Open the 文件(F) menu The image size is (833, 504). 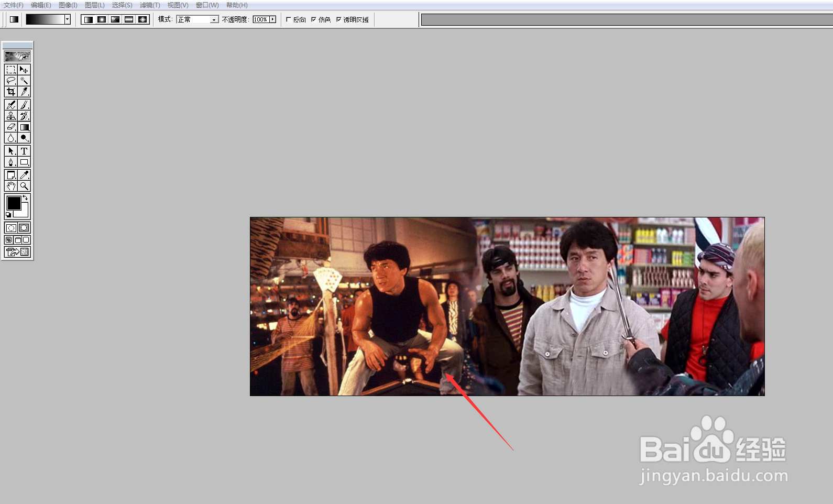click(x=14, y=5)
